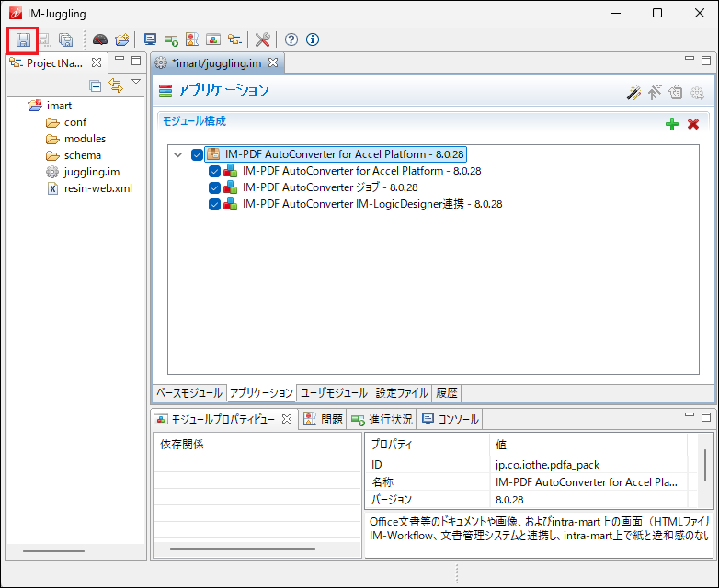This screenshot has height=588, width=719.
Task: Open the project navigator view menu arrow
Action: [x=135, y=83]
